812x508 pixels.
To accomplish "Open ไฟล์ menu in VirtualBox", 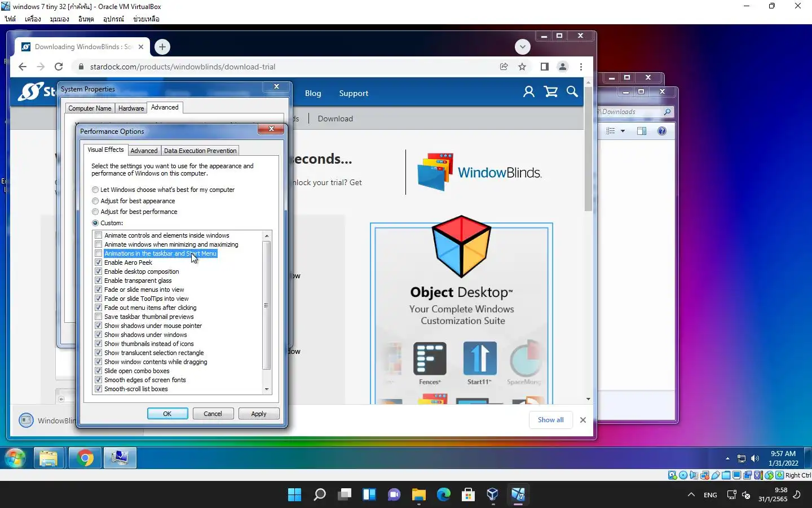I will coord(10,19).
